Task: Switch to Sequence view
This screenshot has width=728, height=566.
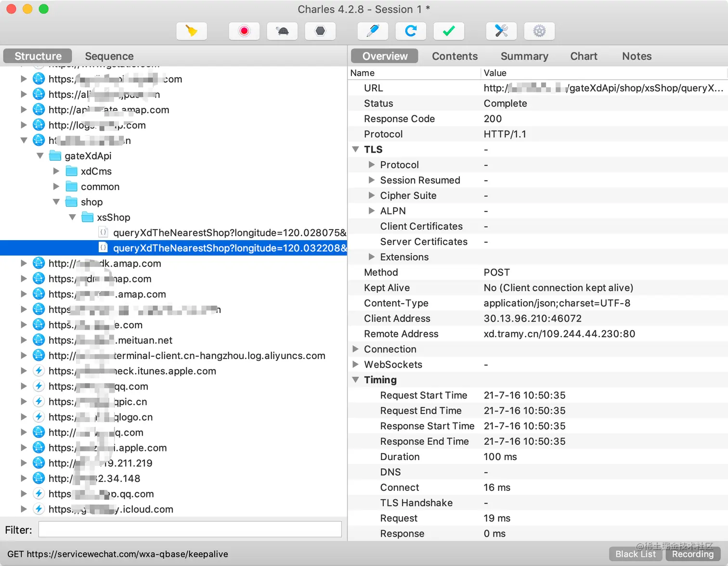Action: (109, 56)
